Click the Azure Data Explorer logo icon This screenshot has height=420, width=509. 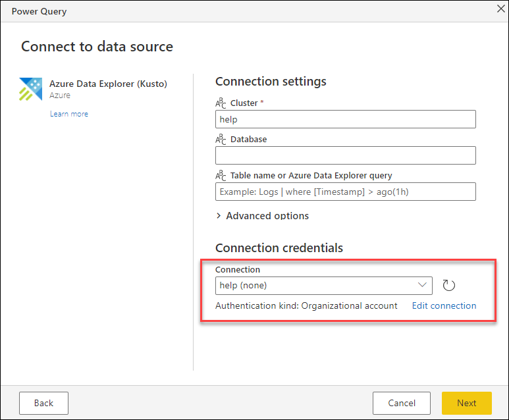(31, 89)
